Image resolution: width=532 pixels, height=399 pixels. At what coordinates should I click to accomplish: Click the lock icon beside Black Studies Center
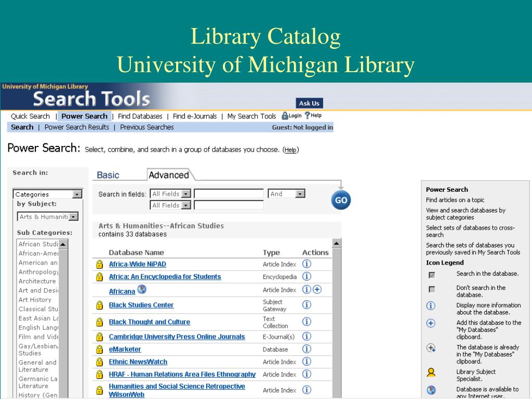pyautogui.click(x=99, y=305)
